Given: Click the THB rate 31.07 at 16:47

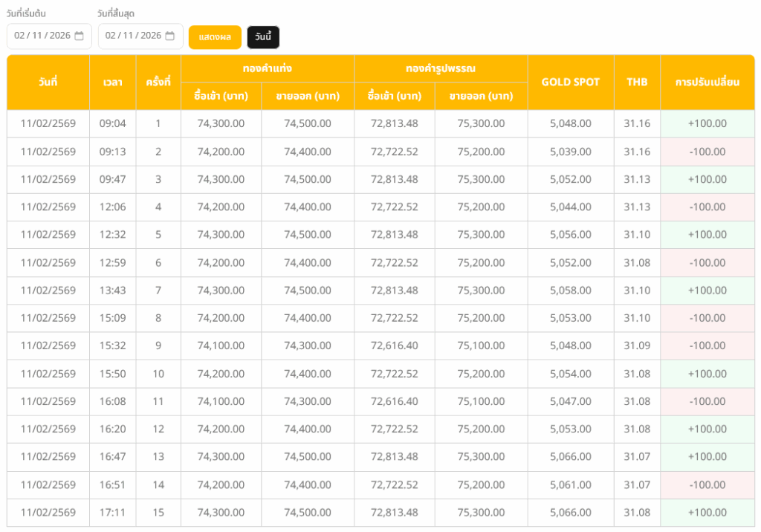Looking at the screenshot, I should [637, 457].
